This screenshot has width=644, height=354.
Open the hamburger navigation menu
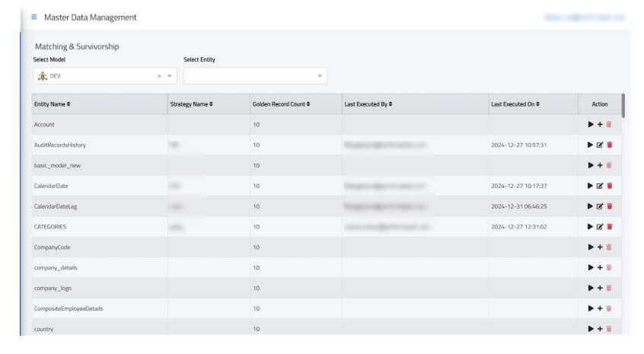[x=33, y=17]
